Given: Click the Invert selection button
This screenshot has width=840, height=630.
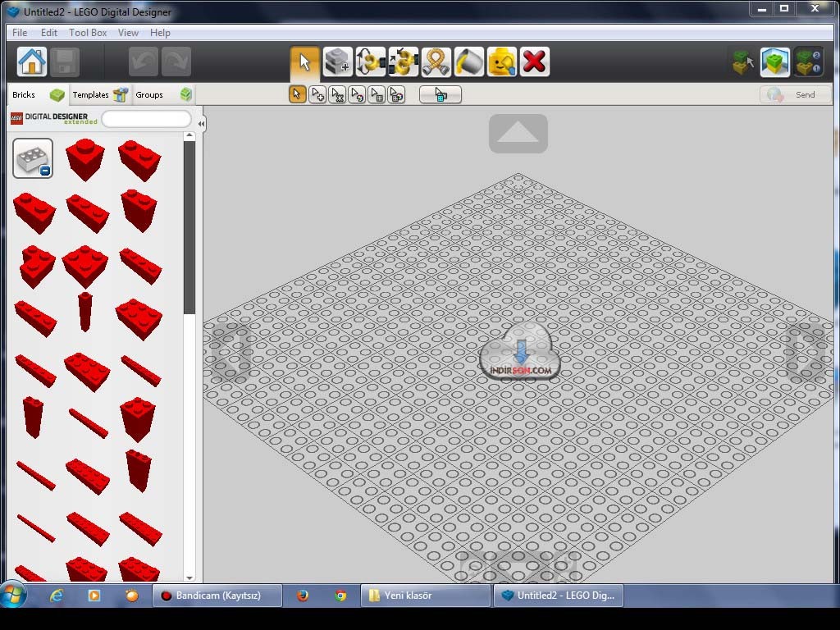Looking at the screenshot, I should pos(441,95).
